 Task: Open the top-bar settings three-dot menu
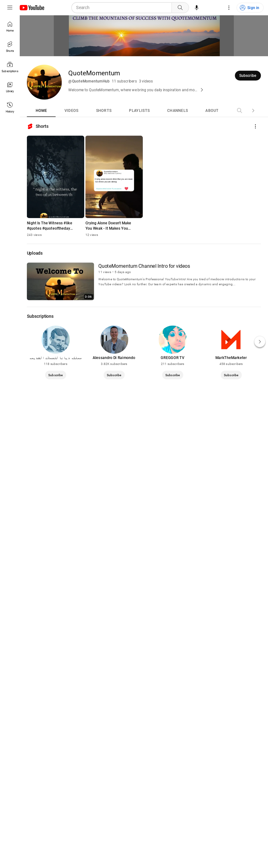[229, 7]
